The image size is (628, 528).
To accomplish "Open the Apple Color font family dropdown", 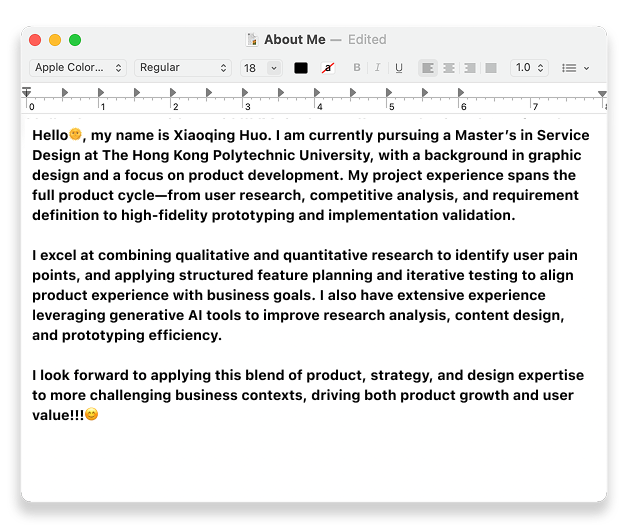I will (x=78, y=68).
